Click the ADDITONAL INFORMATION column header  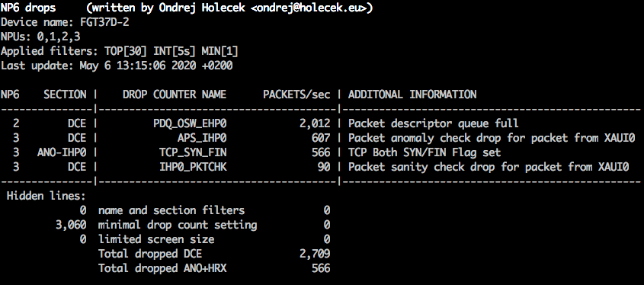click(x=412, y=94)
